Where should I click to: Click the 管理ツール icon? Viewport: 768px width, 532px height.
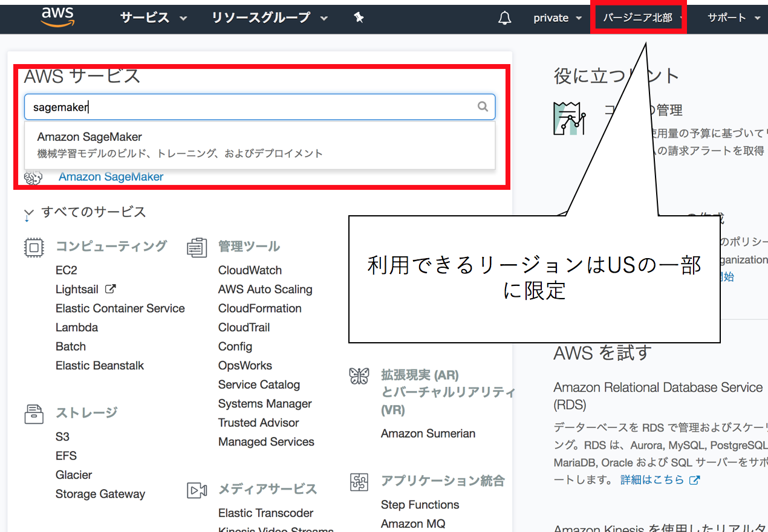(197, 247)
